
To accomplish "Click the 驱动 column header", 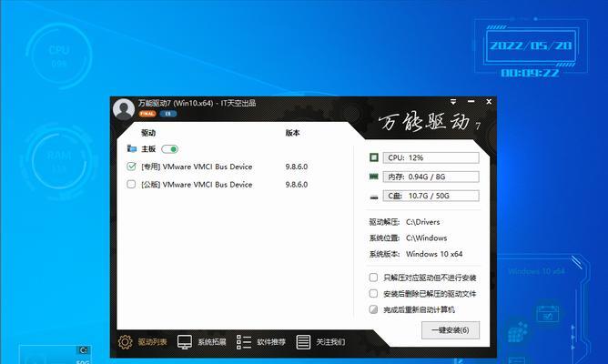I will click(x=148, y=133).
